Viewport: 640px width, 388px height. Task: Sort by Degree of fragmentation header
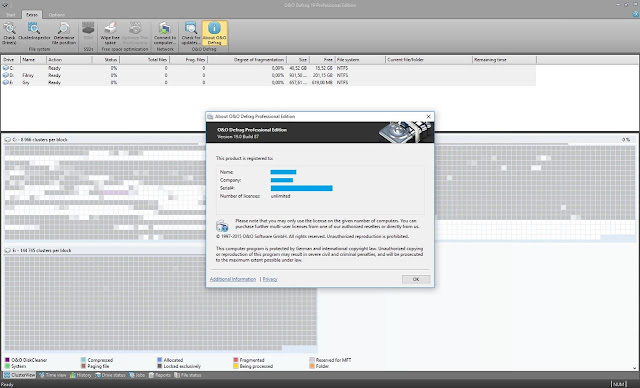(247, 60)
